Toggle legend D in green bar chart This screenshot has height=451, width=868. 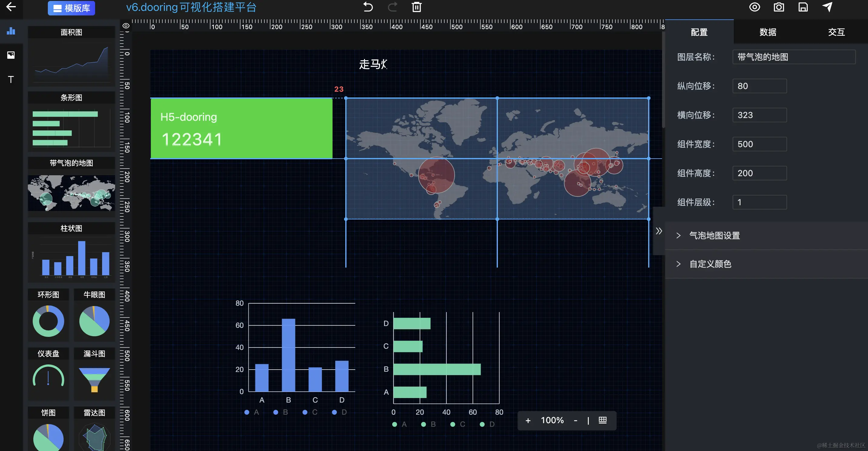(487, 424)
